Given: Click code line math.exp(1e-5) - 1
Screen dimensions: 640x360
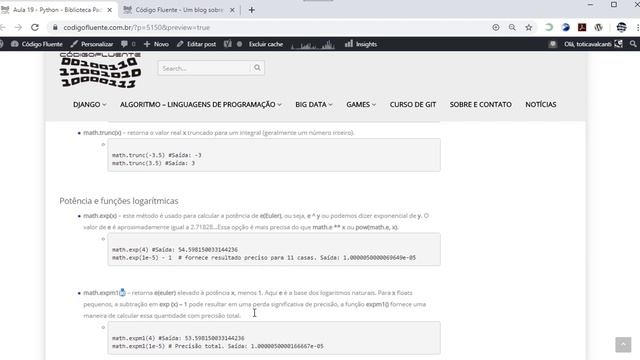Looking at the screenshot, I should coord(264,258).
